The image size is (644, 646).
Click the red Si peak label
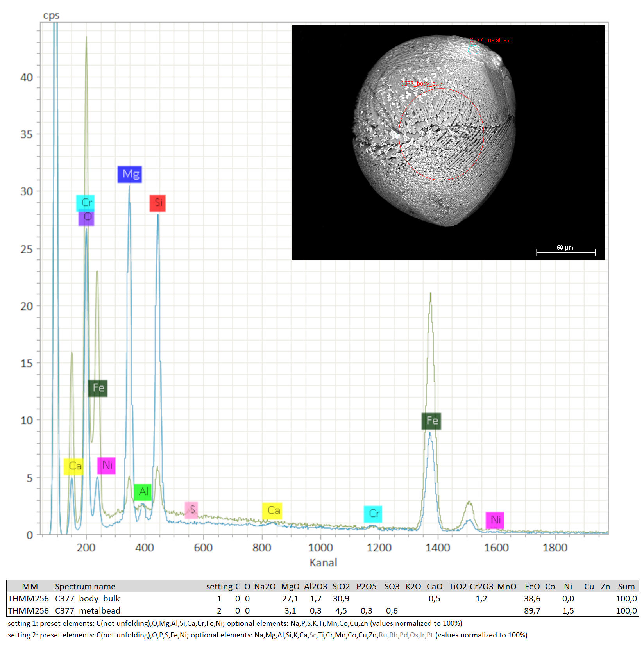tap(157, 203)
